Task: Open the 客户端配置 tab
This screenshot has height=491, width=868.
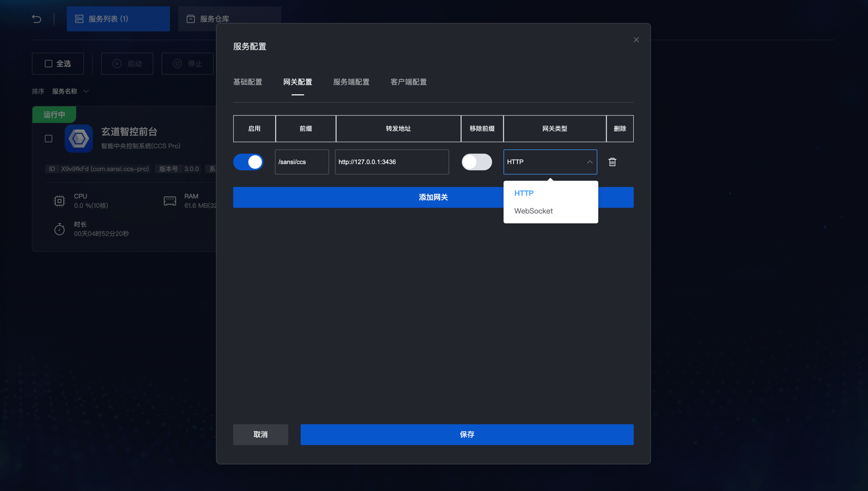Action: point(408,82)
